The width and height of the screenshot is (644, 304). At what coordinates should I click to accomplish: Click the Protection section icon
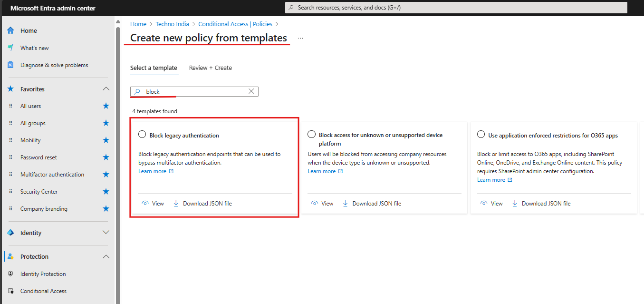10,256
